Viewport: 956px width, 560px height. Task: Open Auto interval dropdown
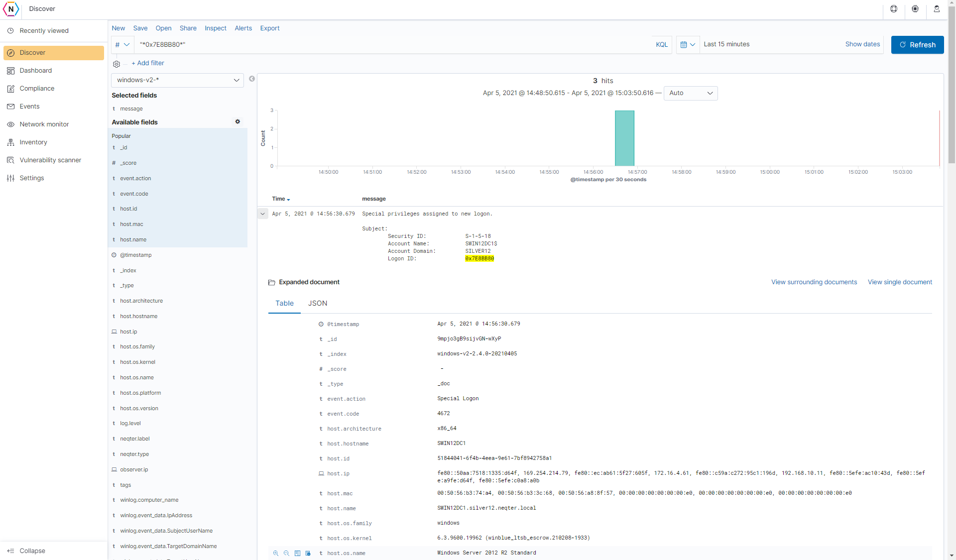coord(691,93)
